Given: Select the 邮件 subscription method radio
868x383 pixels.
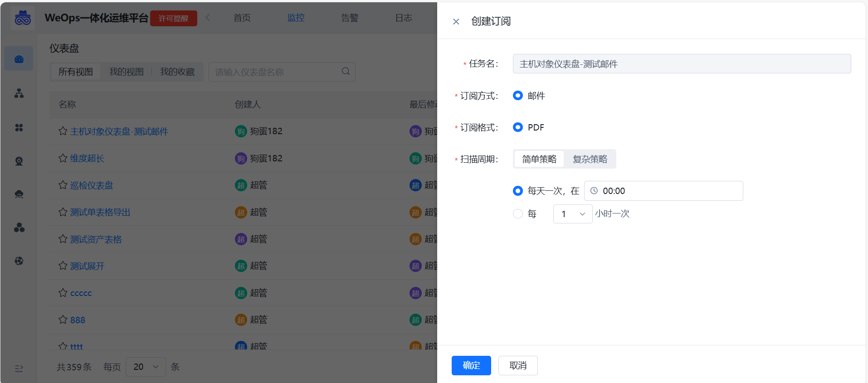Looking at the screenshot, I should pos(517,96).
